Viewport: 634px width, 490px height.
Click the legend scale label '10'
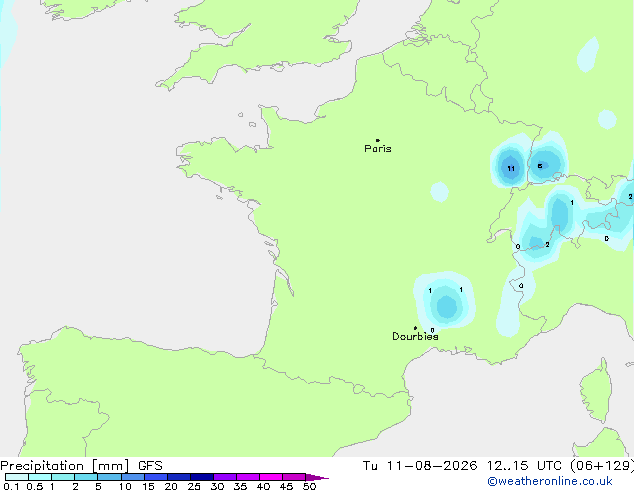coord(125,486)
